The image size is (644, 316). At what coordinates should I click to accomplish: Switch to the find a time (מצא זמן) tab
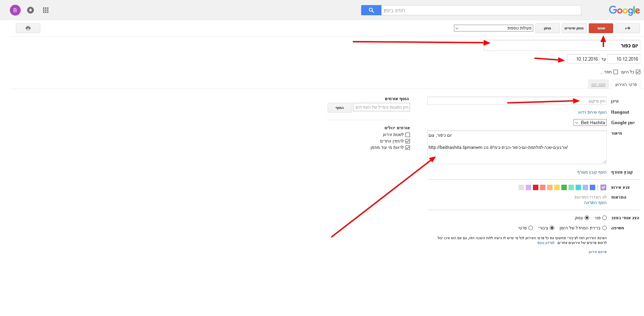(598, 85)
